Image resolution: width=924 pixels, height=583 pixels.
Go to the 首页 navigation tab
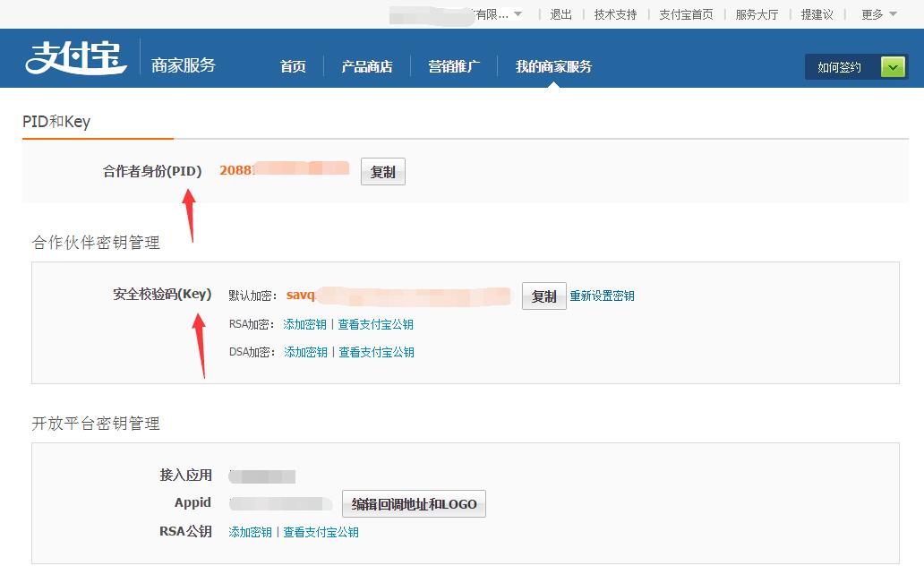click(293, 67)
